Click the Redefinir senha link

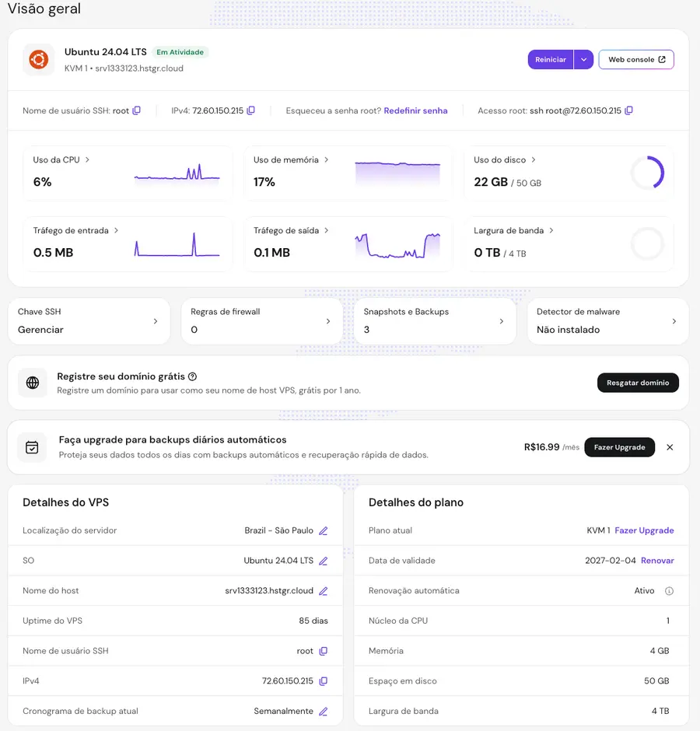(x=415, y=110)
